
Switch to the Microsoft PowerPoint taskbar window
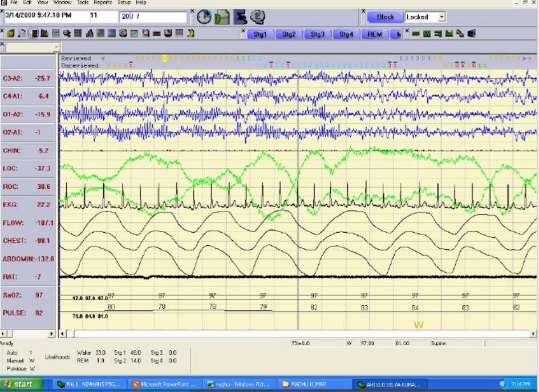165,384
